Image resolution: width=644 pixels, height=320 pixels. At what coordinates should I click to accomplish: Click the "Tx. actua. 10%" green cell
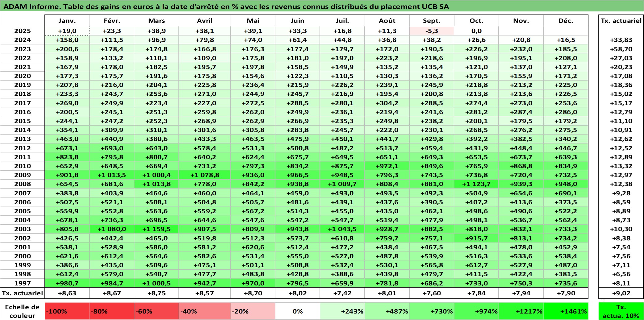(621, 311)
